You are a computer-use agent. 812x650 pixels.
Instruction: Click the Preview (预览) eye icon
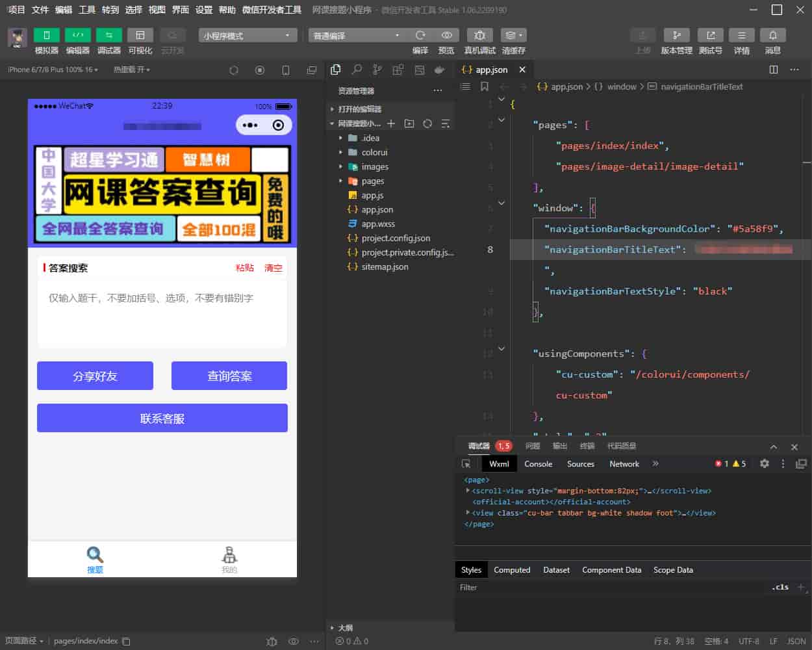[x=446, y=36]
